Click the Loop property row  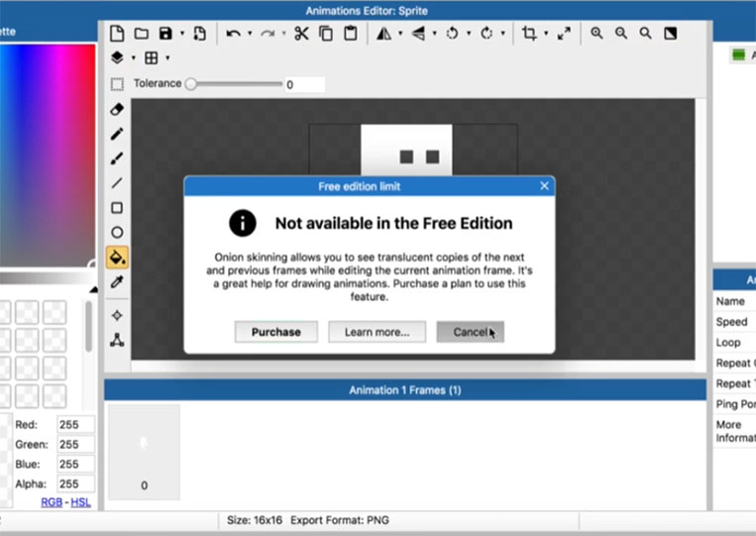[734, 343]
